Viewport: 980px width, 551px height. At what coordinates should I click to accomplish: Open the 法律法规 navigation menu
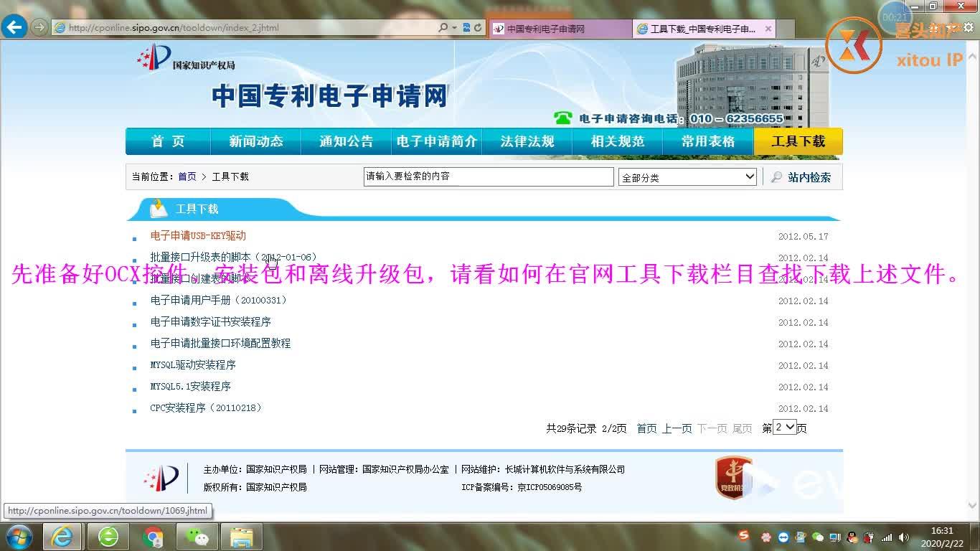(x=527, y=141)
